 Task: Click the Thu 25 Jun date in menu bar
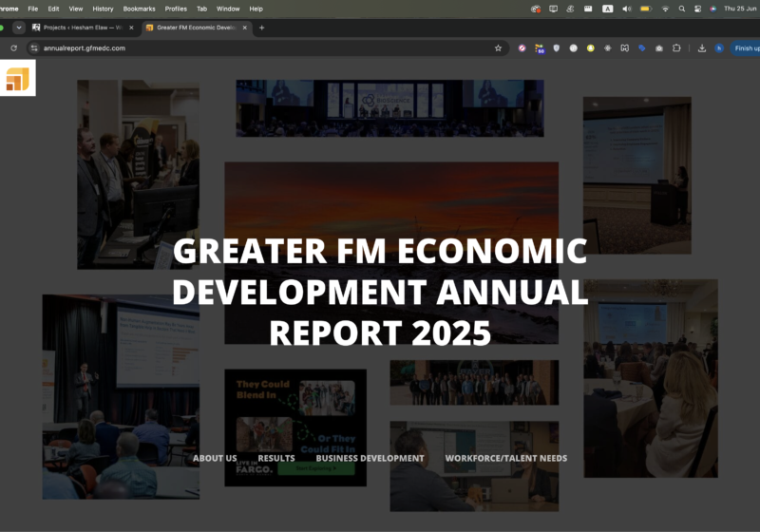pyautogui.click(x=742, y=9)
